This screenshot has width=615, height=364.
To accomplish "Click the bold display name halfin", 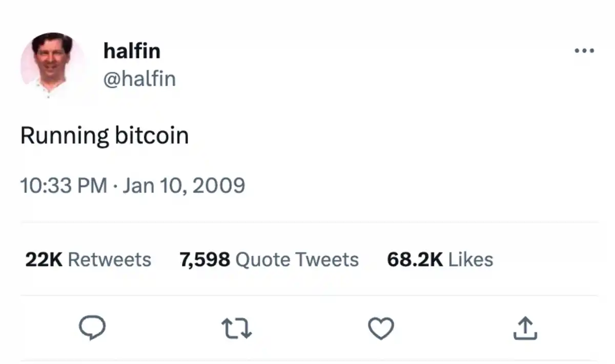I will coord(132,51).
